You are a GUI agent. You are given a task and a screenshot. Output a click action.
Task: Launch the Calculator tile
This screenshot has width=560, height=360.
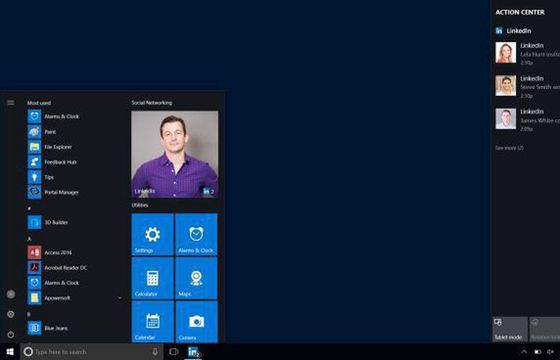click(152, 278)
